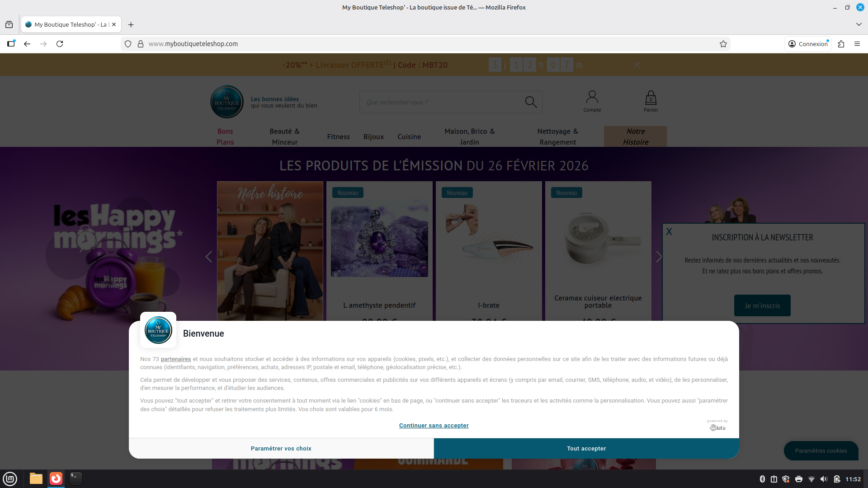
Task: Close the newsletter popup X
Action: pos(669,232)
